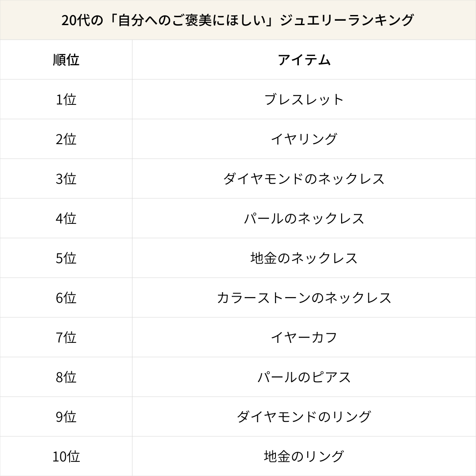Click the 順位 column header

[x=66, y=60]
